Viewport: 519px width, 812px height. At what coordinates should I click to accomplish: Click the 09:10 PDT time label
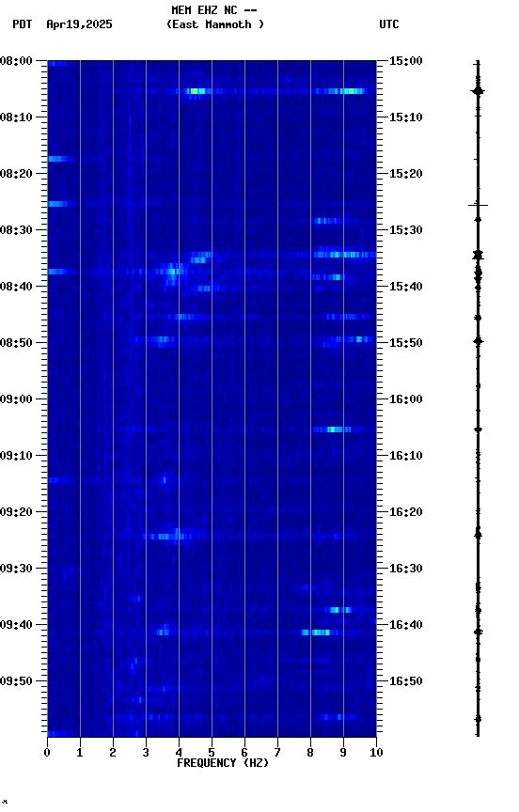coord(16,456)
